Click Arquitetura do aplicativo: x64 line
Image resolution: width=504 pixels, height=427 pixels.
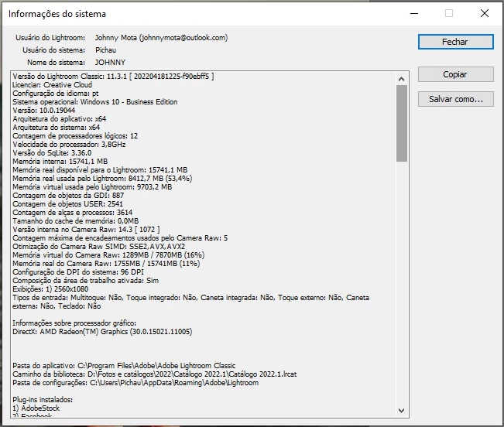click(60, 119)
